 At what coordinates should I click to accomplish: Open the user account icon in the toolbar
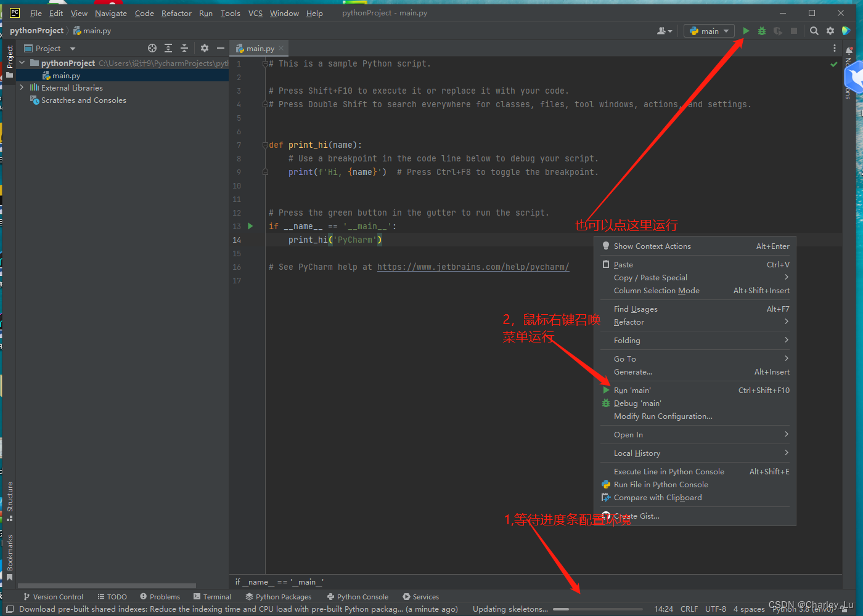(664, 31)
